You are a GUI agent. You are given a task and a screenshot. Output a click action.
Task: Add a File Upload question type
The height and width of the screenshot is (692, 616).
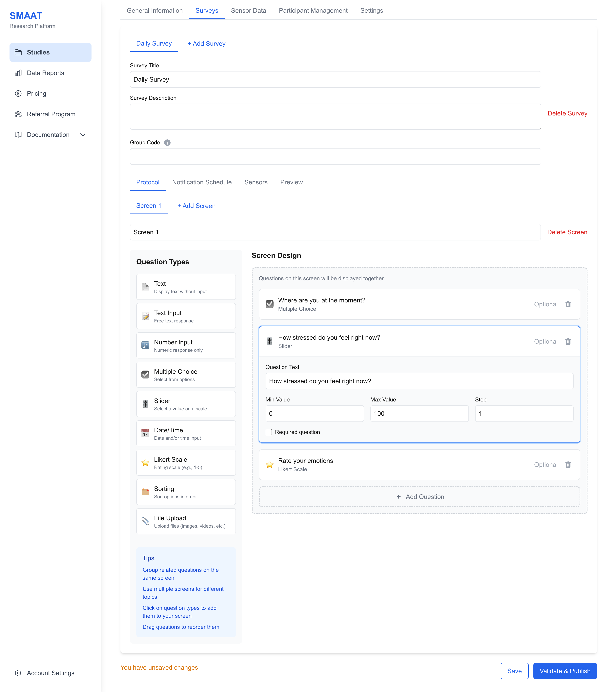(x=186, y=521)
